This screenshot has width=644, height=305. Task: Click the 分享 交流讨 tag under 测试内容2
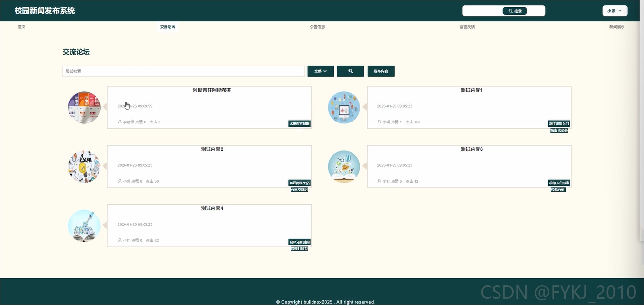click(299, 190)
